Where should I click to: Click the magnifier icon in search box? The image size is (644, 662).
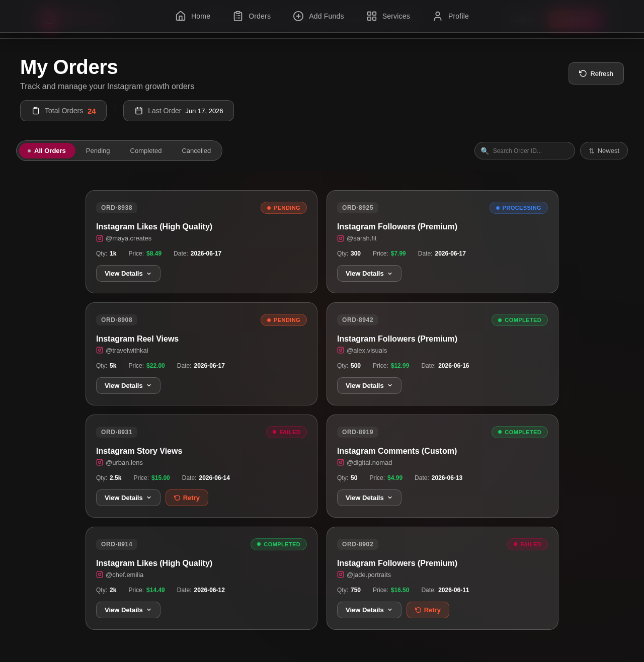485,151
